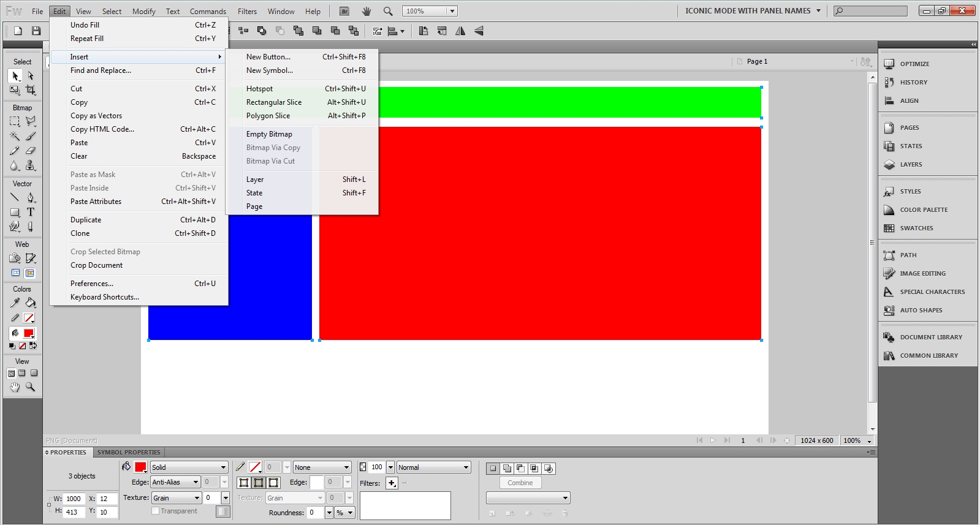980x525 pixels.
Task: Toggle the Transparent checkbox
Action: tap(156, 511)
